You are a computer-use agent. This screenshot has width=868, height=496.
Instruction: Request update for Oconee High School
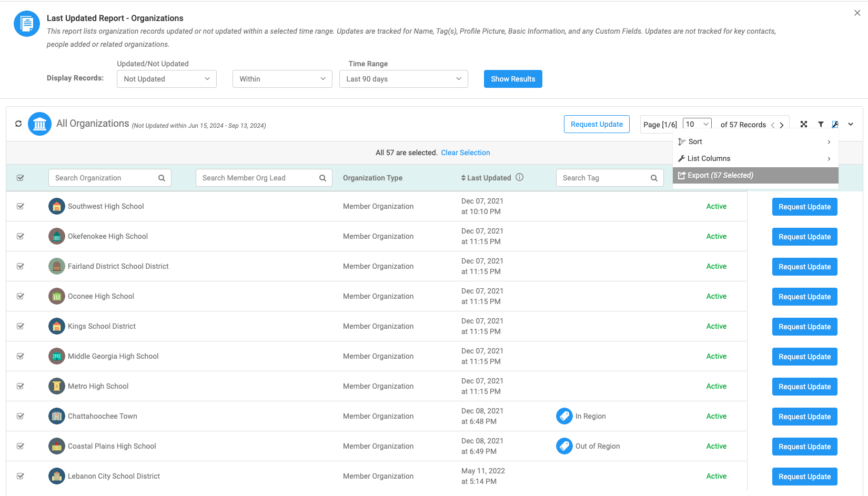tap(804, 297)
